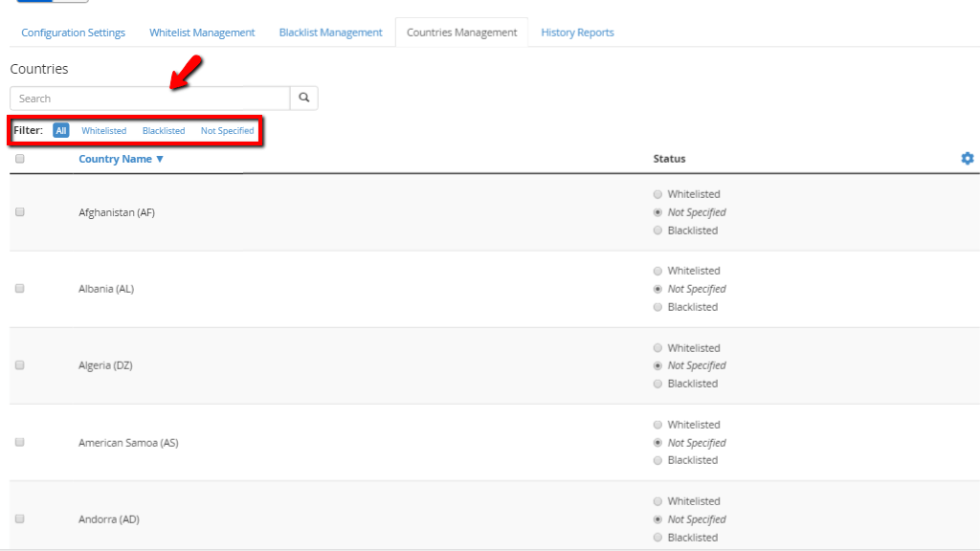Set American Samoa status to Blacklisted

[657, 460]
